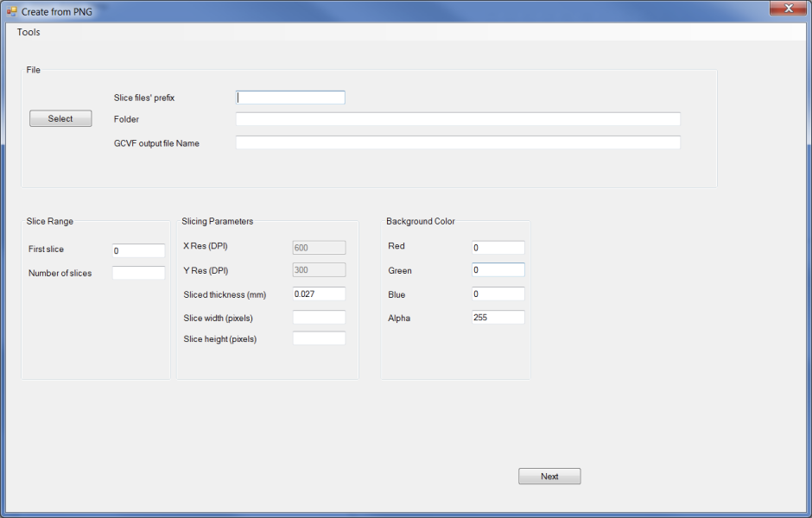Click the Slice height (pixels) field
Screen dimensions: 812x518
tap(319, 338)
